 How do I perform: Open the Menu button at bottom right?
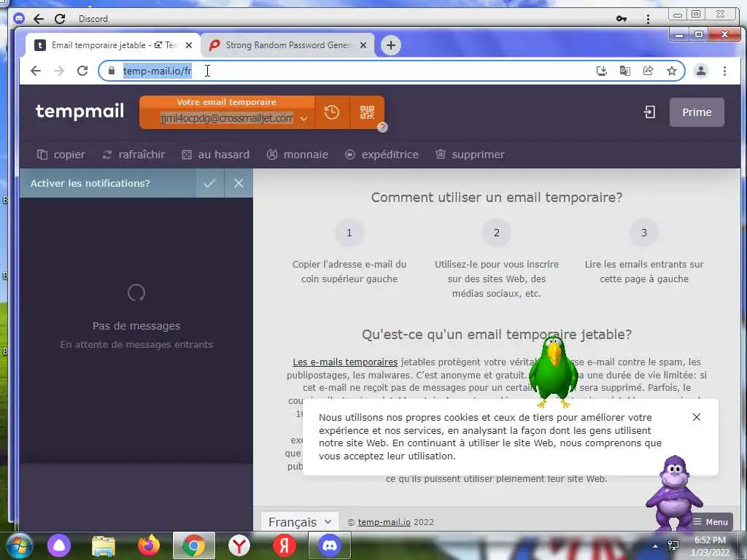(x=711, y=522)
